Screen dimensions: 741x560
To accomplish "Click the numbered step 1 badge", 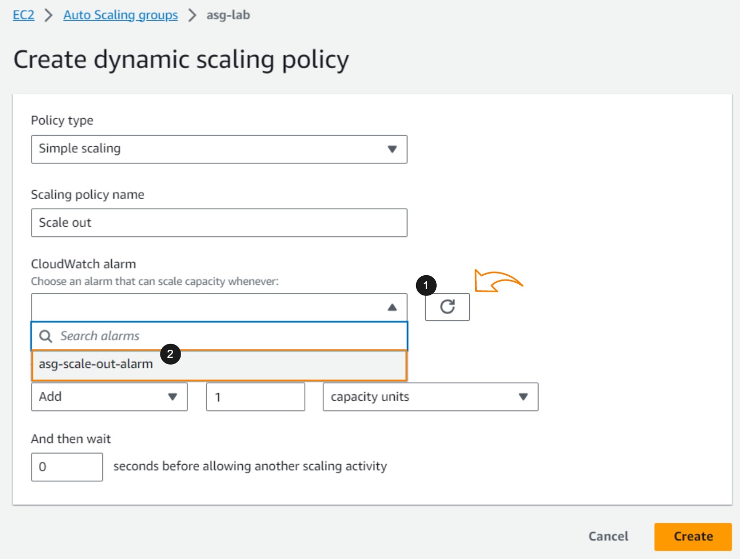I will pos(426,285).
